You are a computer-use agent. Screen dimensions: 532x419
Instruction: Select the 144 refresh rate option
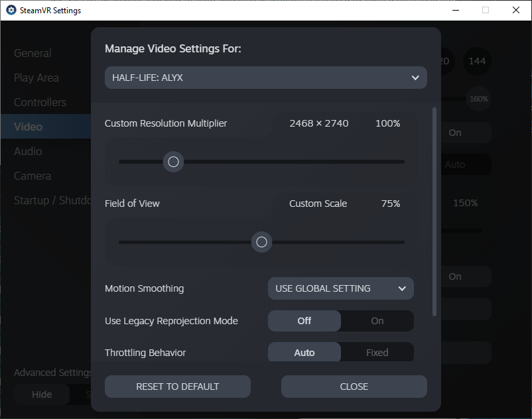pos(477,61)
